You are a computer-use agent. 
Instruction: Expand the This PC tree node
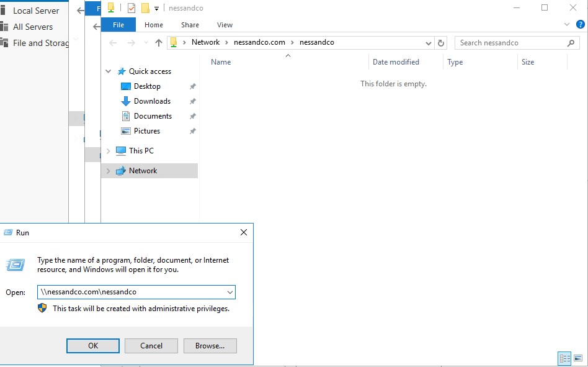click(109, 151)
